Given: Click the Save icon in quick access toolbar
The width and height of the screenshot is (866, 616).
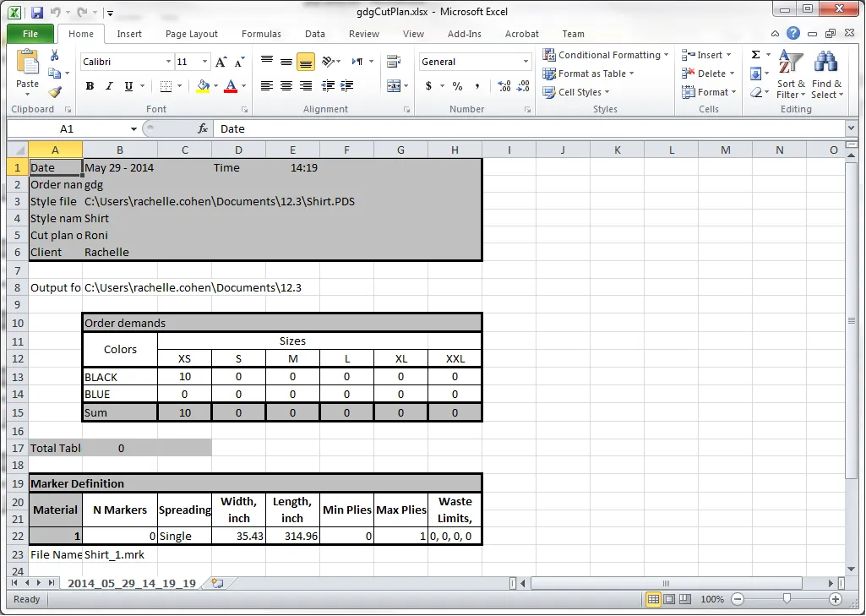Looking at the screenshot, I should [x=36, y=13].
